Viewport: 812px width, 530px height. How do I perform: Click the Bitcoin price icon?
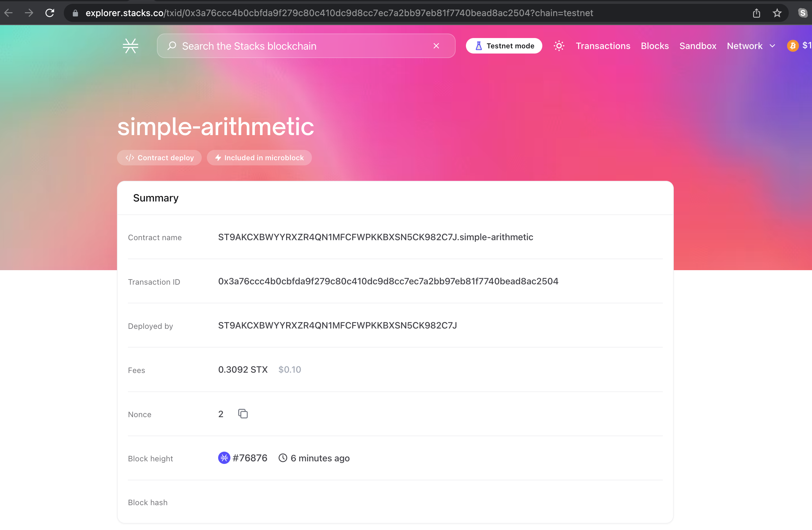[793, 46]
